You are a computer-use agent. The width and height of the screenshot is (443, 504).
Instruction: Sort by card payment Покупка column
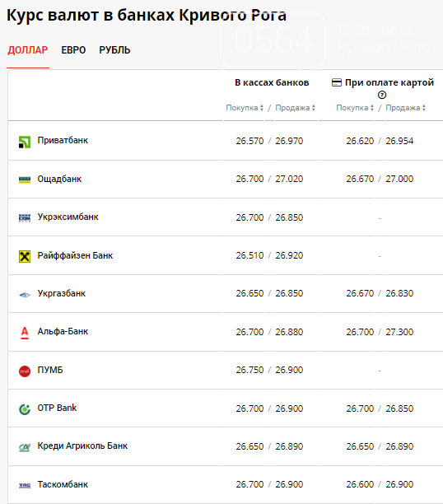(355, 108)
